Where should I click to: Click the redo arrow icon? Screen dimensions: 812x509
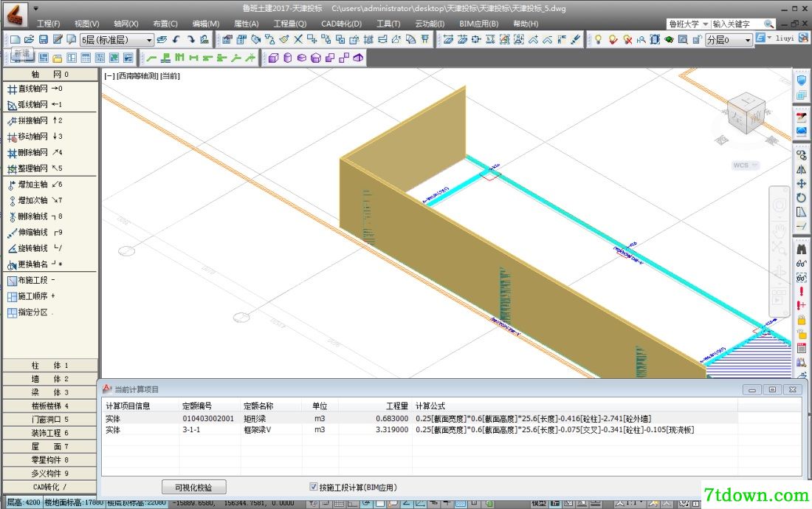(x=190, y=39)
